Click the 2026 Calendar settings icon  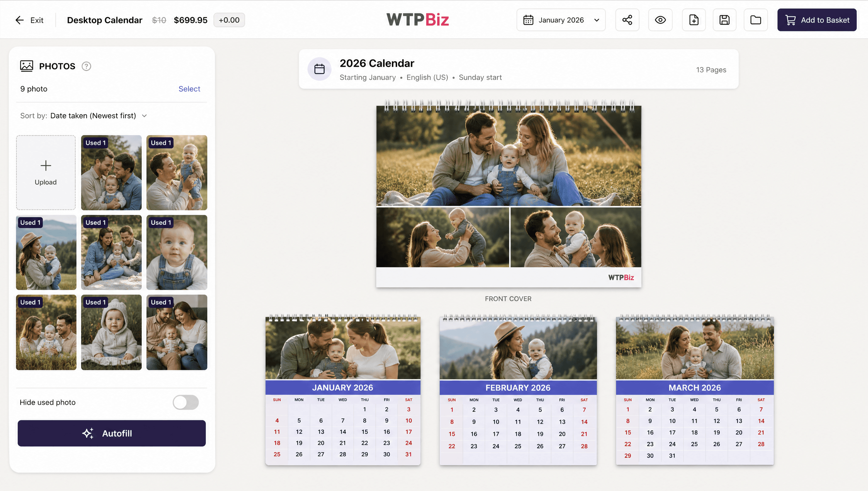point(319,69)
